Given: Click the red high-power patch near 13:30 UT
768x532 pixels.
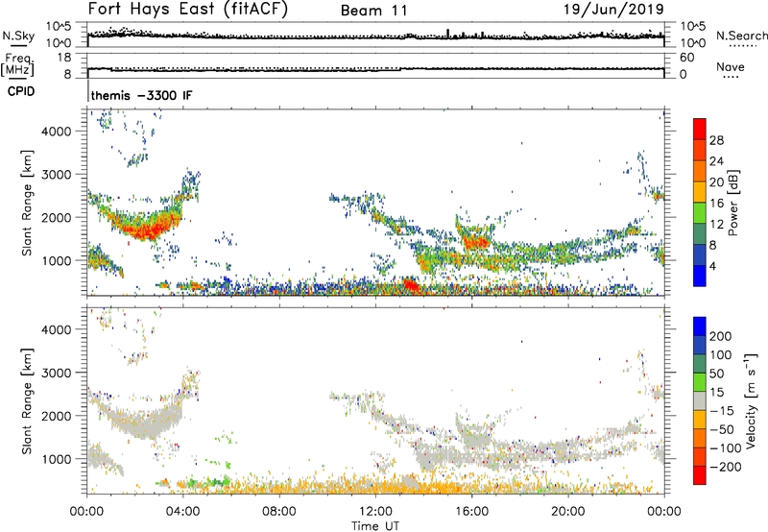Looking at the screenshot, I should click(411, 284).
